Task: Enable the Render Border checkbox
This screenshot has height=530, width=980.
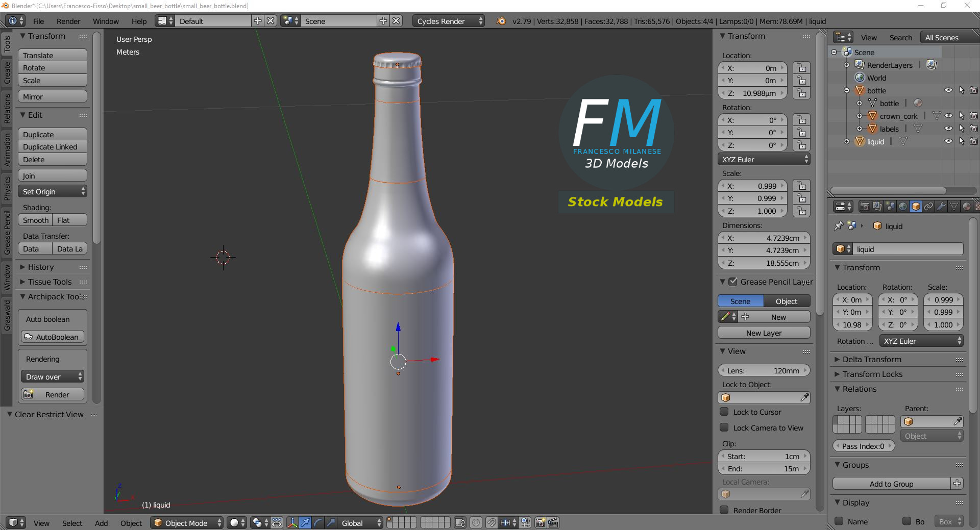Action: point(724,510)
